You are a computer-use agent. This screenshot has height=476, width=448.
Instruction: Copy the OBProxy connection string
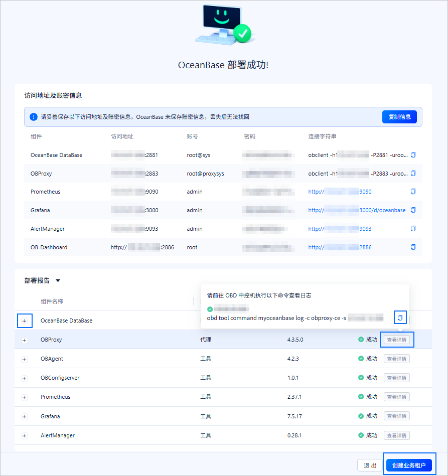[x=413, y=174]
